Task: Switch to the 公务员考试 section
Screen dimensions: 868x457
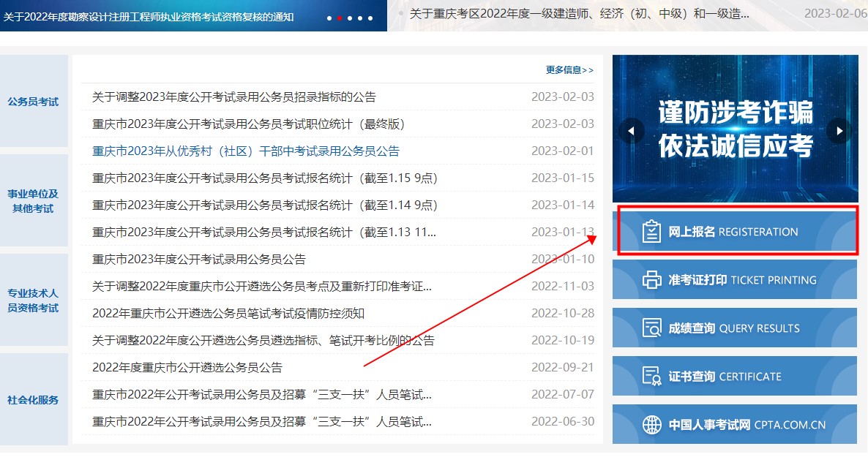Action: pos(34,102)
